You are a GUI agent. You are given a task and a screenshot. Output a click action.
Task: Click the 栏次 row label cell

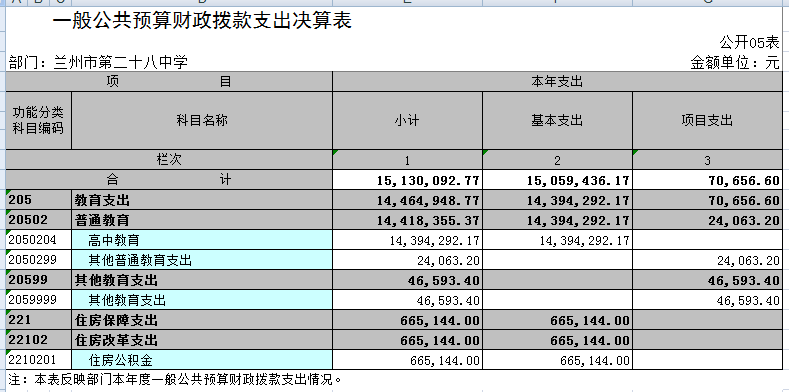click(x=169, y=160)
